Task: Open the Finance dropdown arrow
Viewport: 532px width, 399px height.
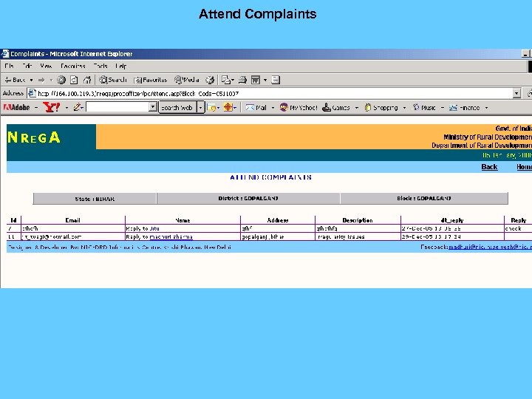Action: (486, 108)
